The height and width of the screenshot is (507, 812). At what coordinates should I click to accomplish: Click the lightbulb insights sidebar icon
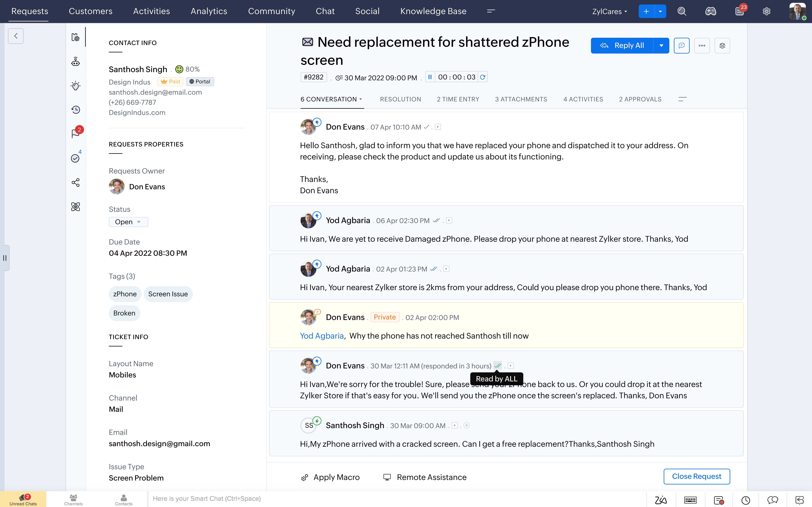point(76,86)
